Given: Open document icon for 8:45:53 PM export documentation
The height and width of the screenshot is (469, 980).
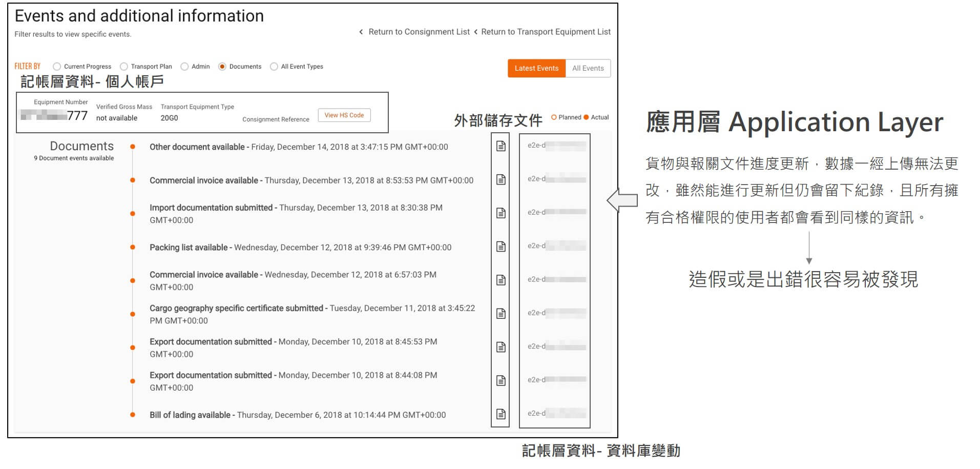Looking at the screenshot, I should click(501, 348).
